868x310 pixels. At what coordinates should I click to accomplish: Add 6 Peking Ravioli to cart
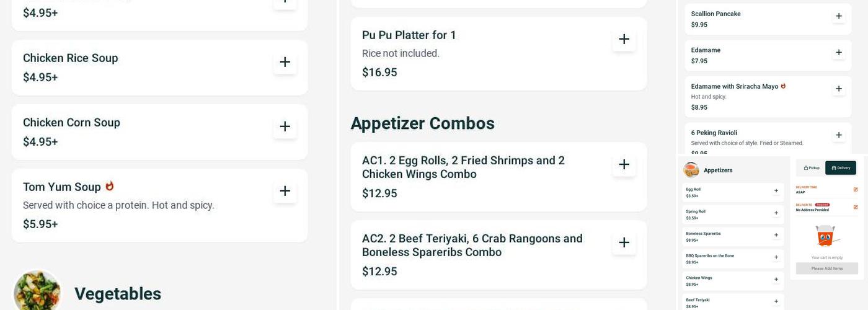point(838,135)
